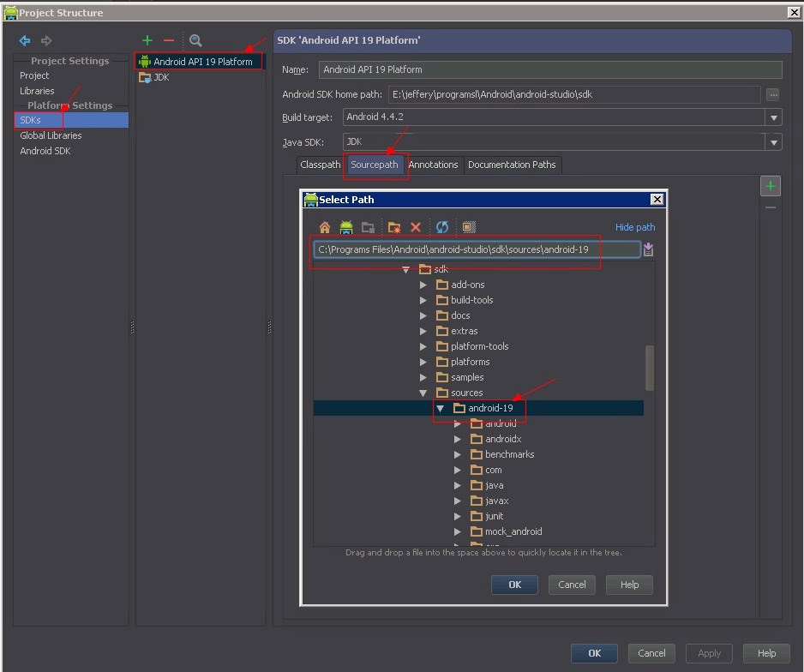Select the extras folder row
The width and height of the screenshot is (804, 672).
[478, 331]
